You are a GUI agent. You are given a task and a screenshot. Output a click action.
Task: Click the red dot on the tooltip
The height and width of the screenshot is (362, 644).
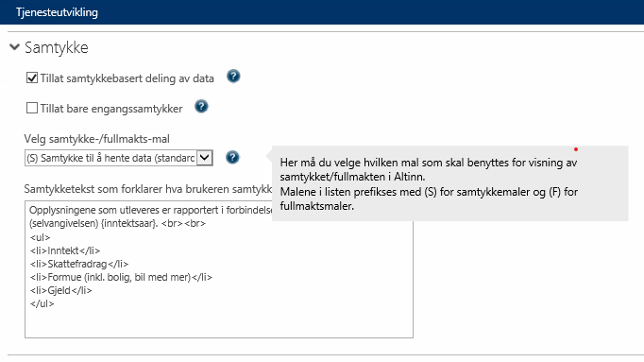click(x=576, y=149)
